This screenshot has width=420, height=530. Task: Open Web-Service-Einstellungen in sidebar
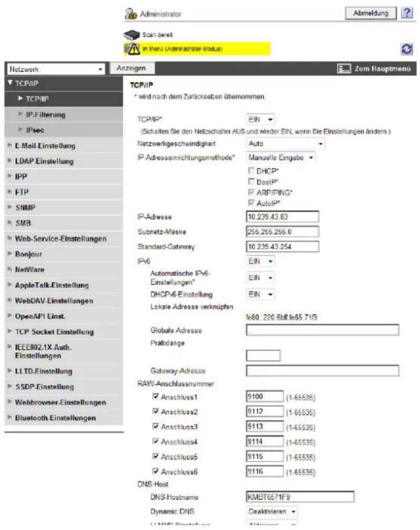pyautogui.click(x=64, y=239)
